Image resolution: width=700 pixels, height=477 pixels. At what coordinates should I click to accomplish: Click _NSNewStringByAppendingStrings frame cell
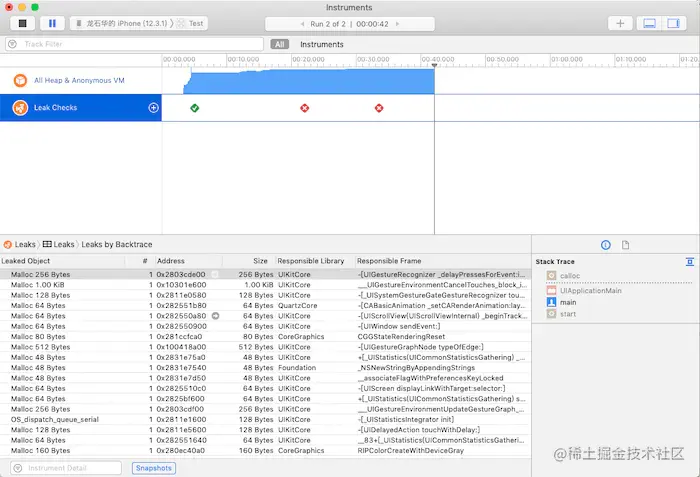[x=416, y=368]
